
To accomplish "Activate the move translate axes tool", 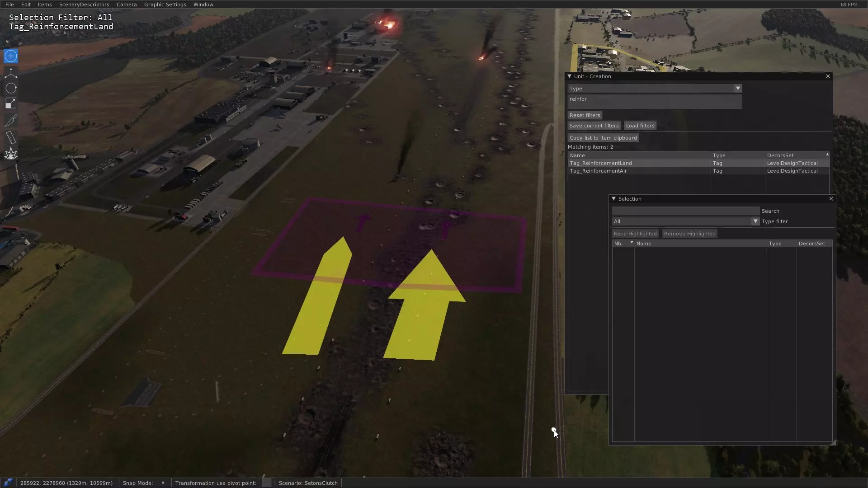I will (x=11, y=72).
